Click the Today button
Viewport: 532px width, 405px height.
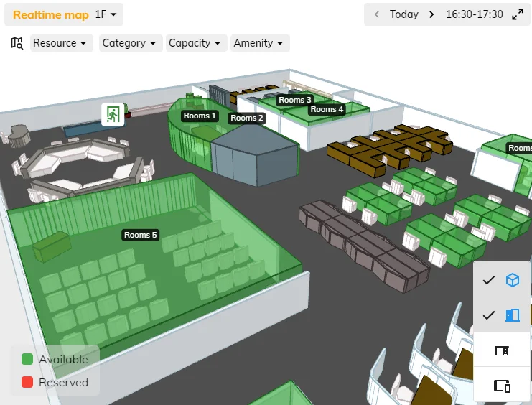[404, 14]
